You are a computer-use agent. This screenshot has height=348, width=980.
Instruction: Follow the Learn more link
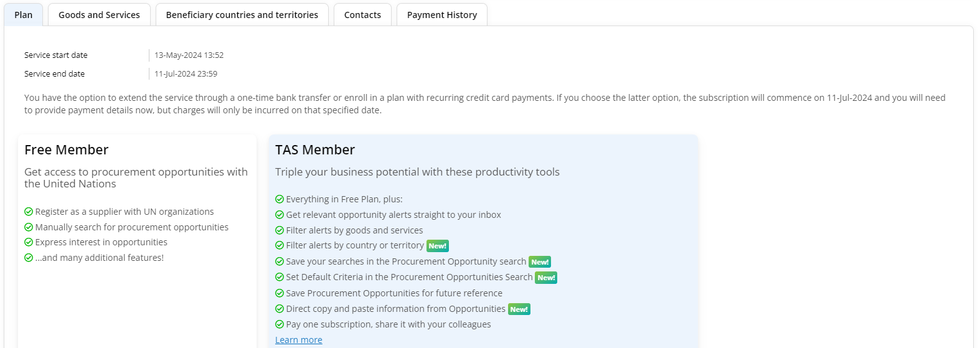point(298,340)
